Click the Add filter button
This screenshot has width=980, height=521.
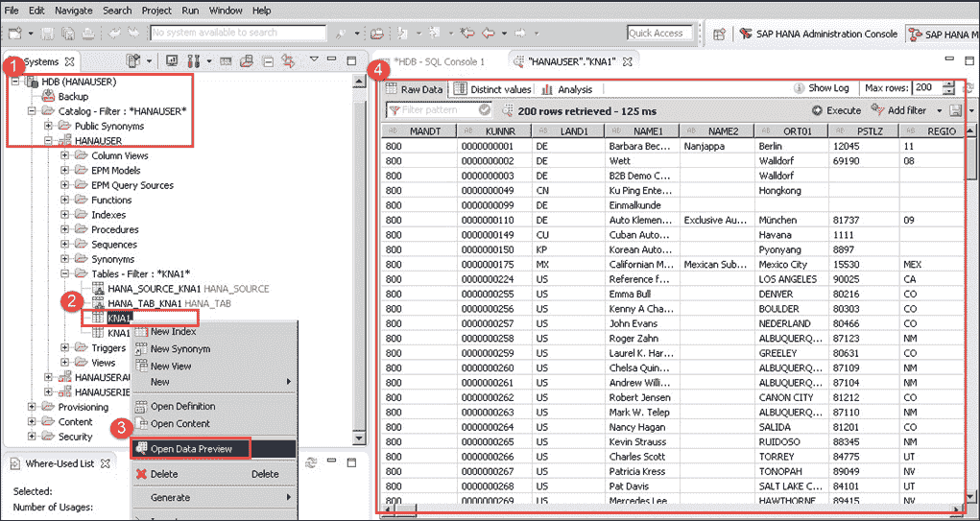click(x=898, y=110)
